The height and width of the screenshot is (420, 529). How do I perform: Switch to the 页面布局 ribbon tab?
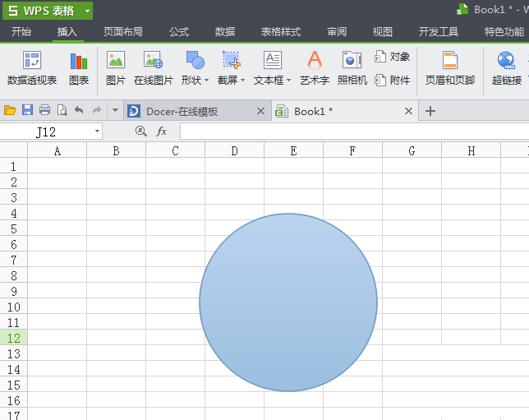click(x=122, y=32)
